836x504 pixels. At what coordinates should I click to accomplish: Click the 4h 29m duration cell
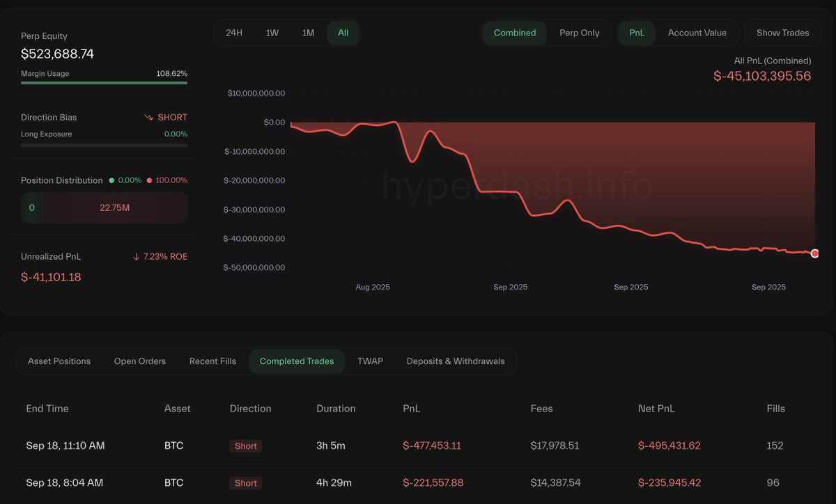point(334,482)
